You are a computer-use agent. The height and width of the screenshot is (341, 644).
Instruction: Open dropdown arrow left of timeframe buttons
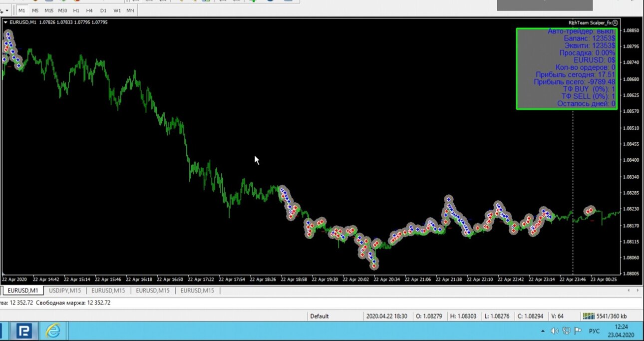click(x=6, y=10)
